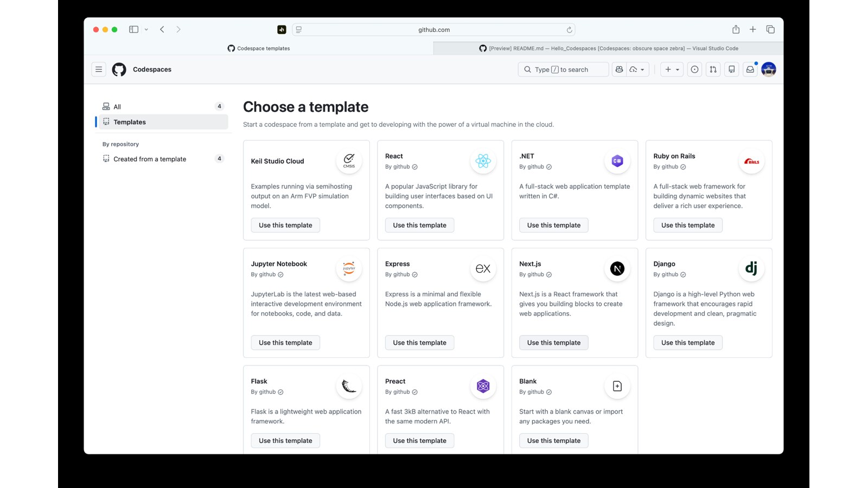
Task: Switch to the Visual Studio Code tab
Action: tap(608, 48)
